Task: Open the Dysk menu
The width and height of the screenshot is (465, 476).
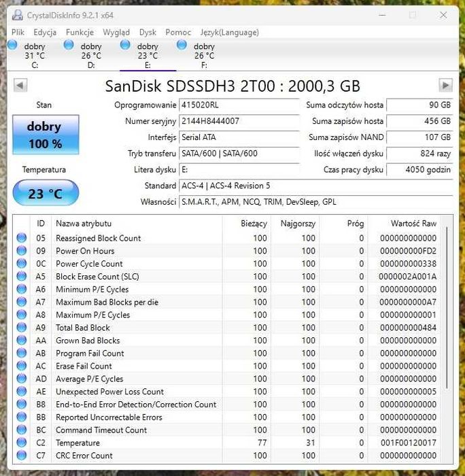Action: pos(148,32)
